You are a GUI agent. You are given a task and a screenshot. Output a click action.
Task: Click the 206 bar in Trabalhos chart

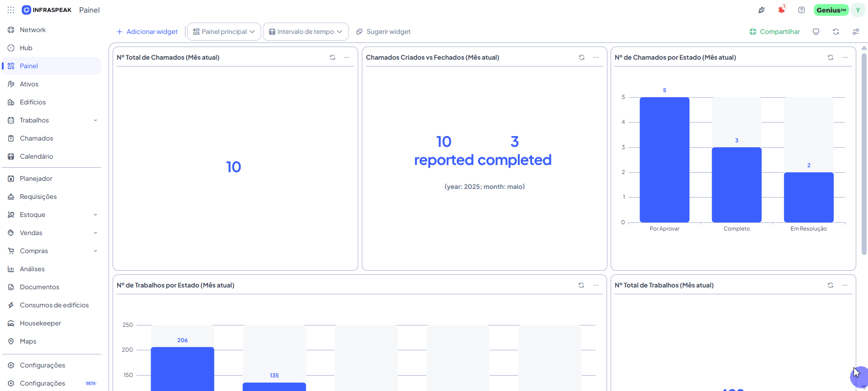[182, 369]
